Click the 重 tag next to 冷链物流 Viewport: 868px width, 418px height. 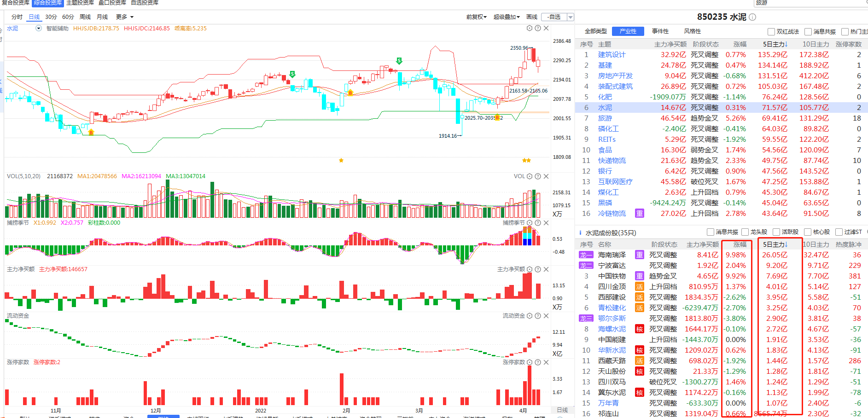(639, 213)
